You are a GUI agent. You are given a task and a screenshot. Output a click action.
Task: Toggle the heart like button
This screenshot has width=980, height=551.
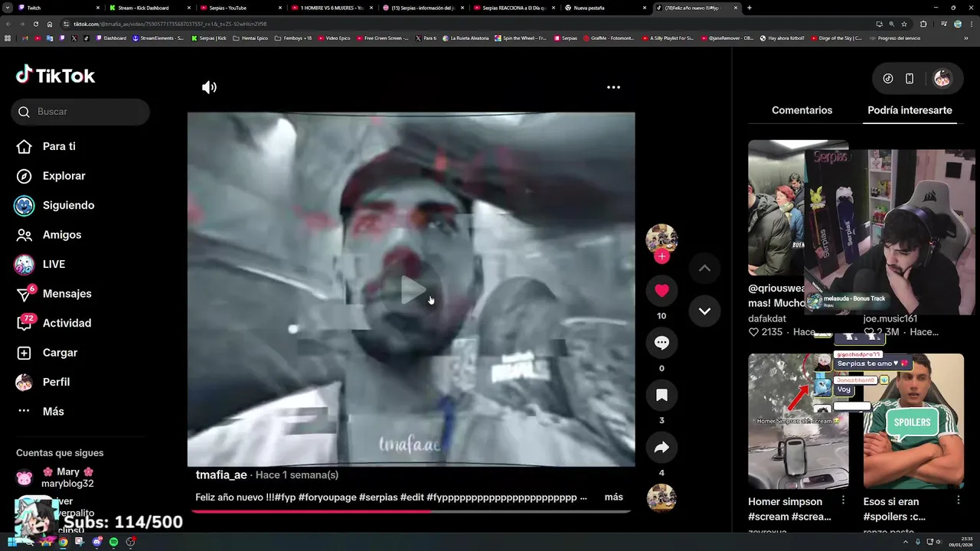[661, 291]
